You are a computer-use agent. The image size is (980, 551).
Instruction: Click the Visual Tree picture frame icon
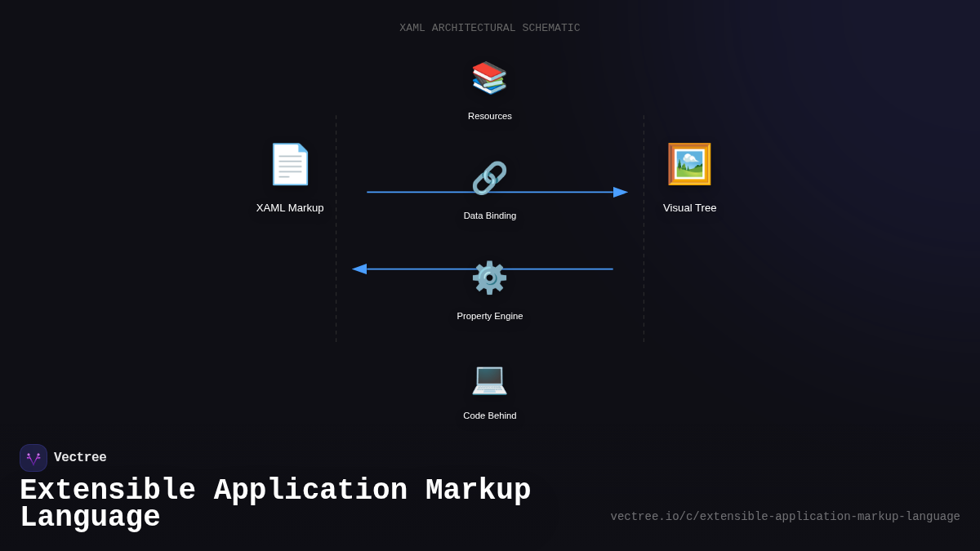[x=689, y=164]
